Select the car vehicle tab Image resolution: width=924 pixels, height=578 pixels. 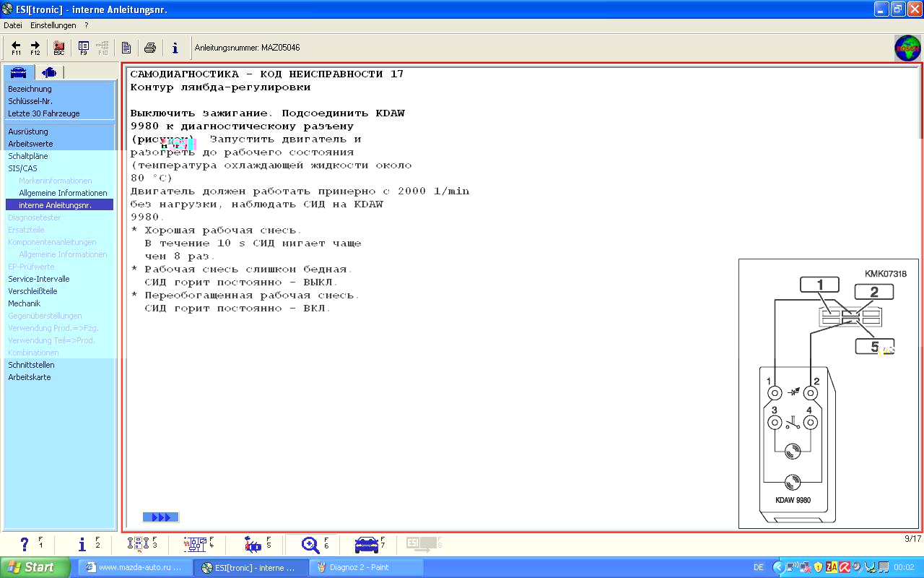point(19,72)
